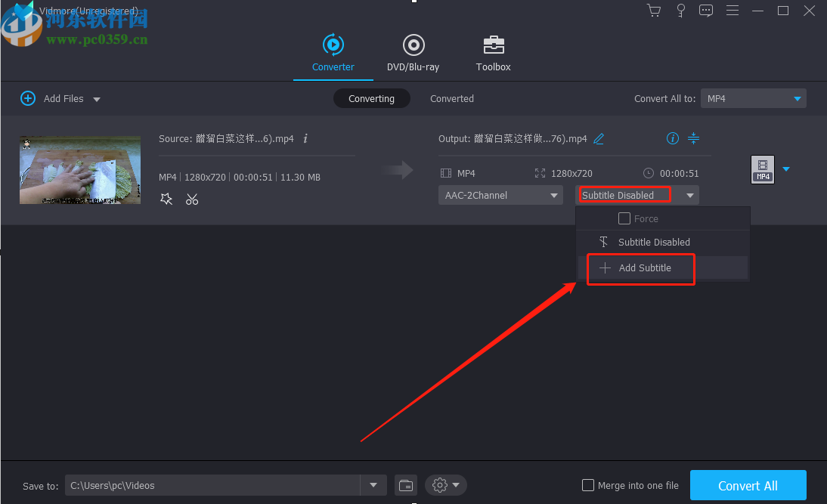Viewport: 827px width, 504px height.
Task: Open the cut scissors tool
Action: point(192,199)
